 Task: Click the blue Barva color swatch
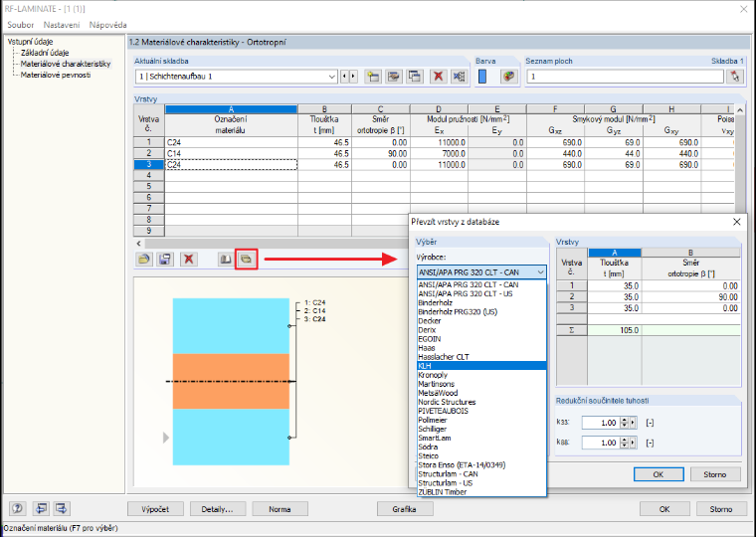[482, 77]
